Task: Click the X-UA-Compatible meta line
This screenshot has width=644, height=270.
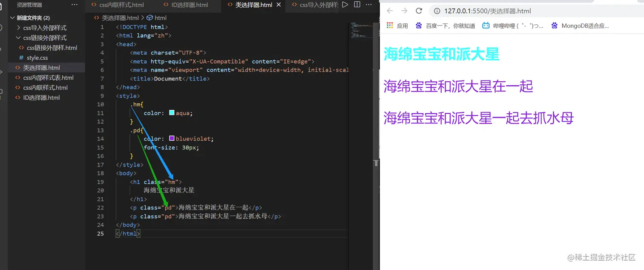Action: click(x=222, y=61)
